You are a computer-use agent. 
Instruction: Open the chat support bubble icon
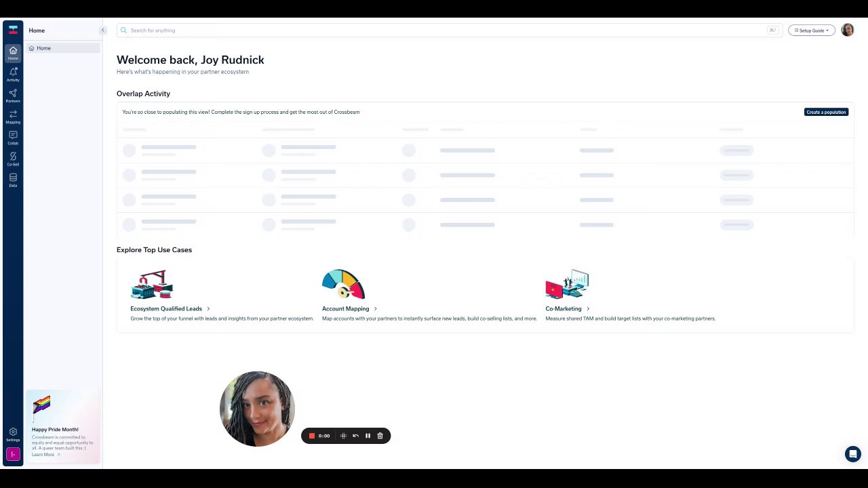(x=852, y=454)
